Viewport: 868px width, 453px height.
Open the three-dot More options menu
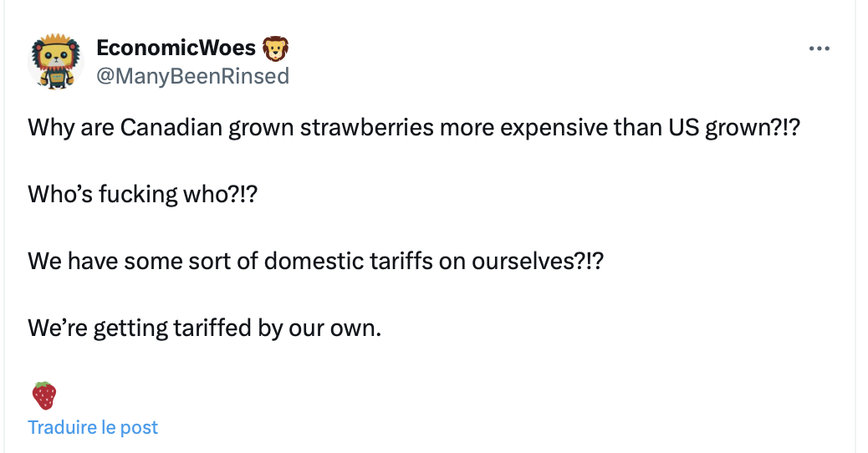coord(819,48)
